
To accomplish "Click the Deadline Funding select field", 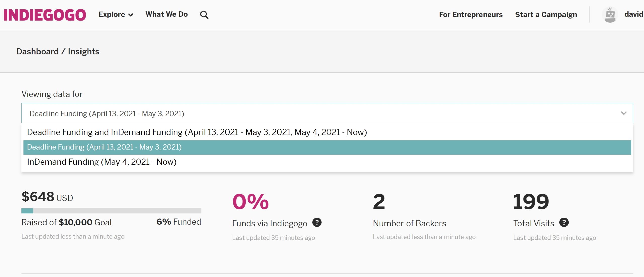I will coord(327,113).
